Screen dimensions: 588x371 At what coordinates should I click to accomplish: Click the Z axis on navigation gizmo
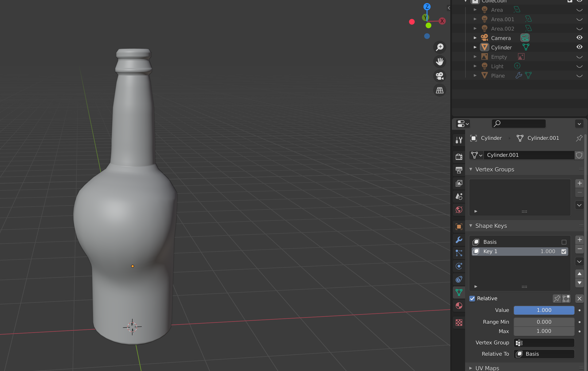pos(427,7)
